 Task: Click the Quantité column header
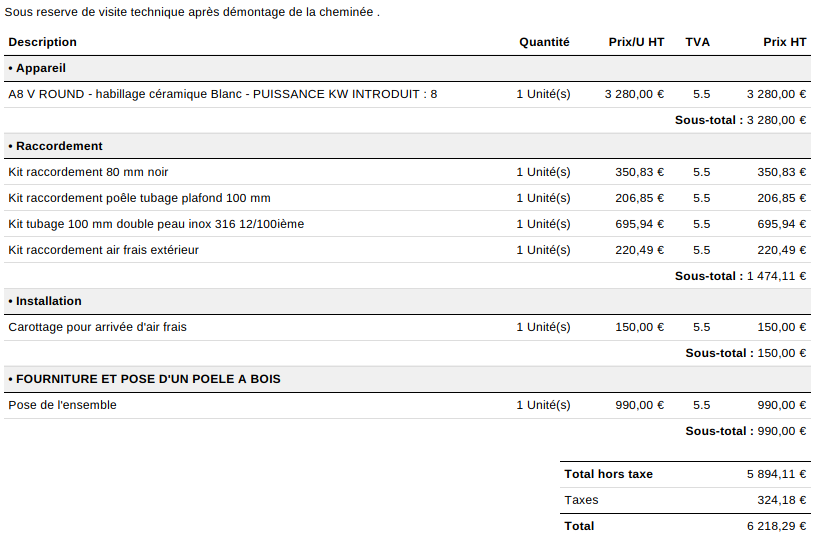pyautogui.click(x=544, y=42)
